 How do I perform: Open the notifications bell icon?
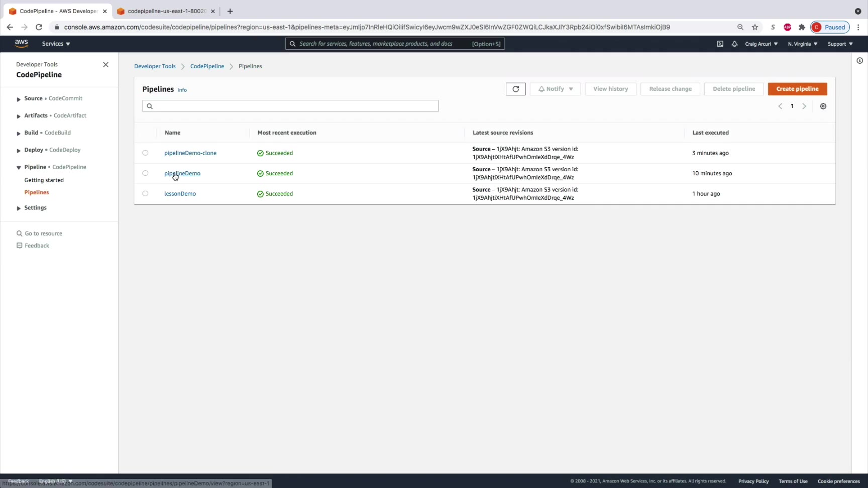tap(734, 44)
